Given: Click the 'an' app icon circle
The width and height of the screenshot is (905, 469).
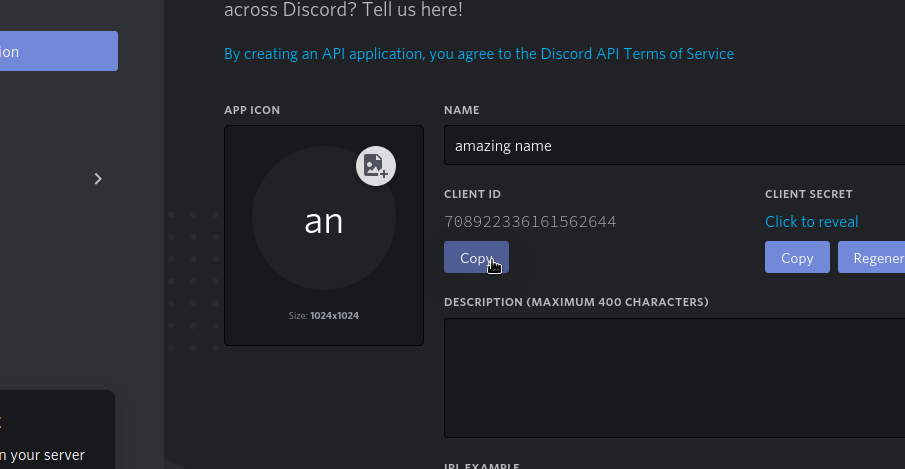Looking at the screenshot, I should click(324, 219).
